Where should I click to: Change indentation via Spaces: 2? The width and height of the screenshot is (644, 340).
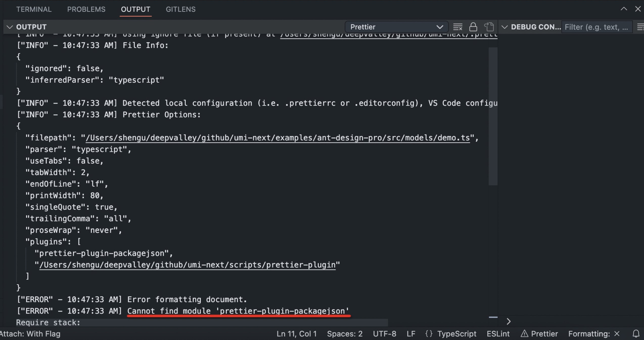[x=345, y=334]
